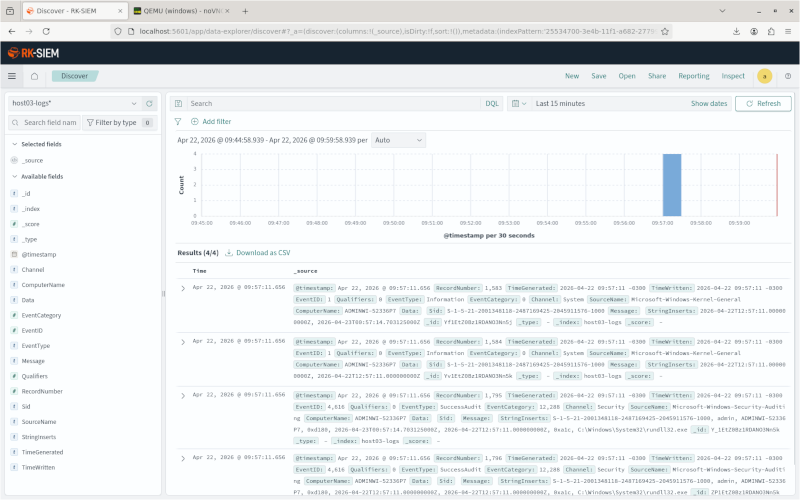The width and height of the screenshot is (800, 500).
Task: Expand the first result row
Action: coord(182,288)
